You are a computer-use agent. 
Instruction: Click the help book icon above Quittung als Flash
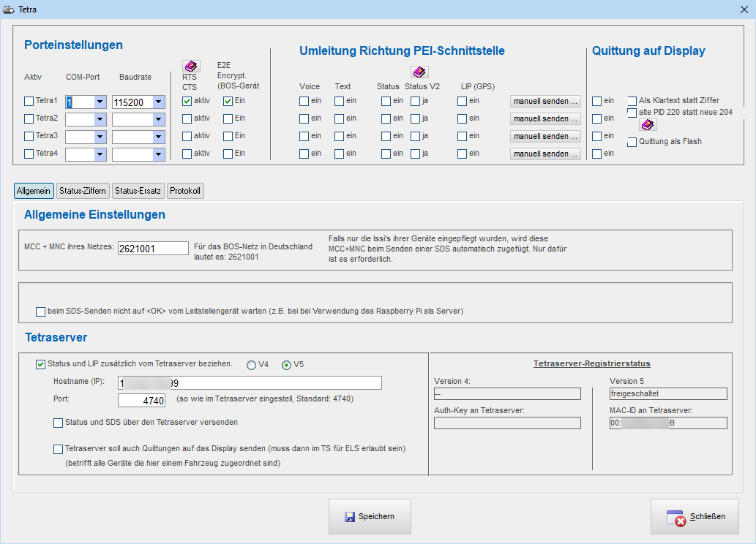point(648,124)
